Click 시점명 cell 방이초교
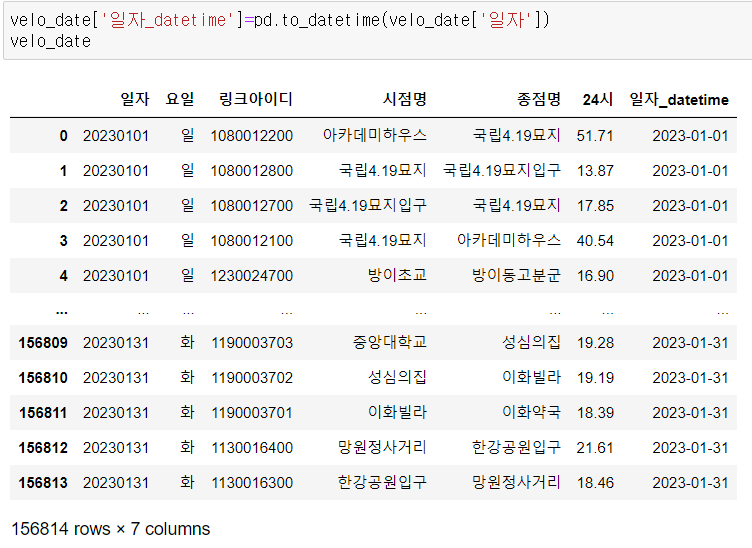752x548 pixels. 397,275
